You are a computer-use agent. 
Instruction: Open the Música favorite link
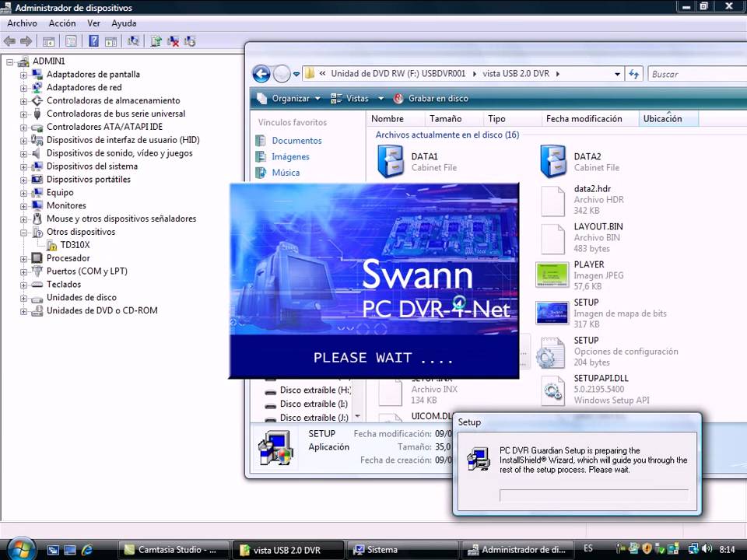(x=286, y=173)
